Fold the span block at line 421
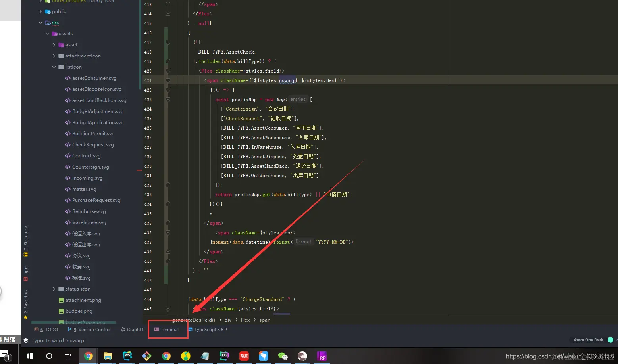Viewport: 618px width, 364px height. coord(168,80)
